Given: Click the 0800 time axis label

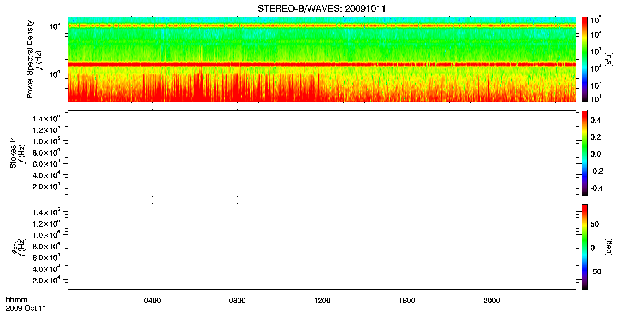Looking at the screenshot, I should point(237,301).
